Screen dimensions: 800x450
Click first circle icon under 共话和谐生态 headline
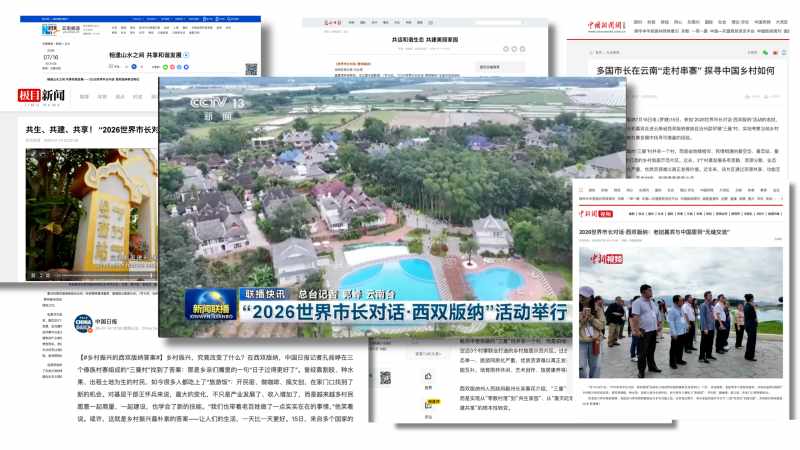click(x=506, y=49)
